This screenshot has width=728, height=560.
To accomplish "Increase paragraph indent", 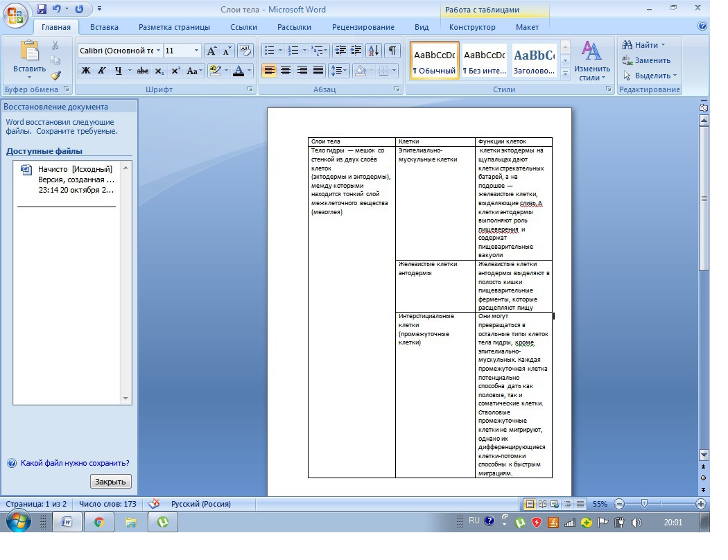I will (356, 51).
